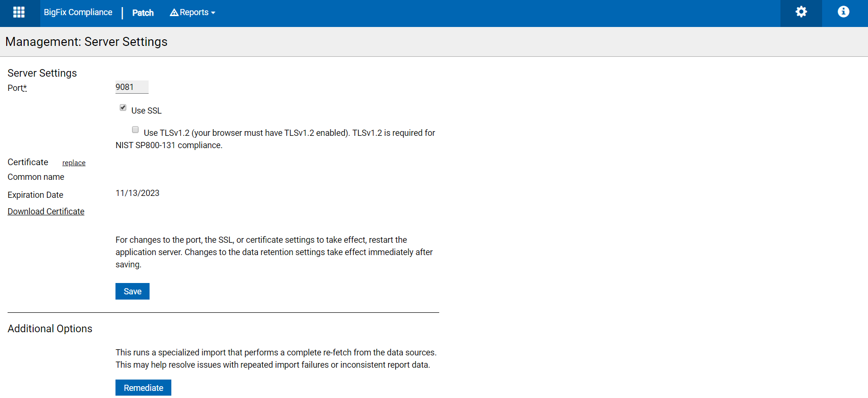Viewport: 868px width, 398px height.
Task: Click the Save button
Action: point(133,292)
